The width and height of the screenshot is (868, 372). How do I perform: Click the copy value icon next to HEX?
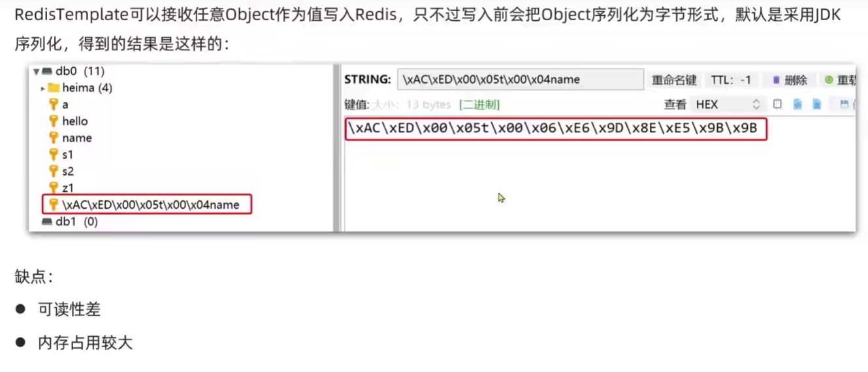pyautogui.click(x=777, y=104)
